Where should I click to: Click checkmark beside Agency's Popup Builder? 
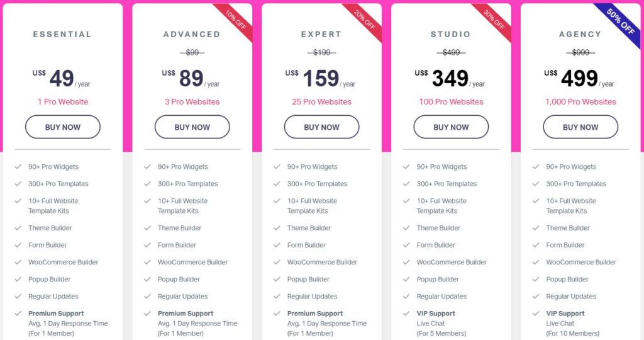point(536,279)
